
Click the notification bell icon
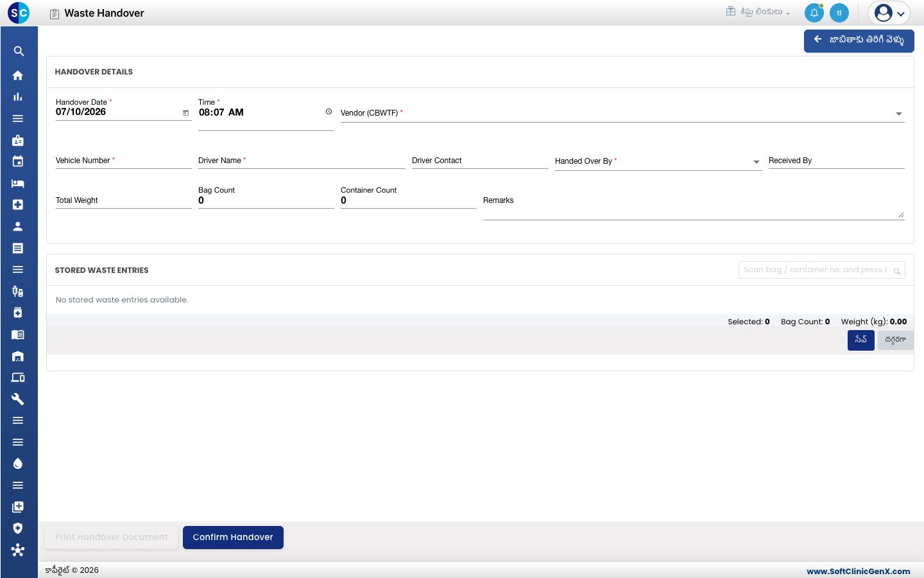tap(814, 13)
